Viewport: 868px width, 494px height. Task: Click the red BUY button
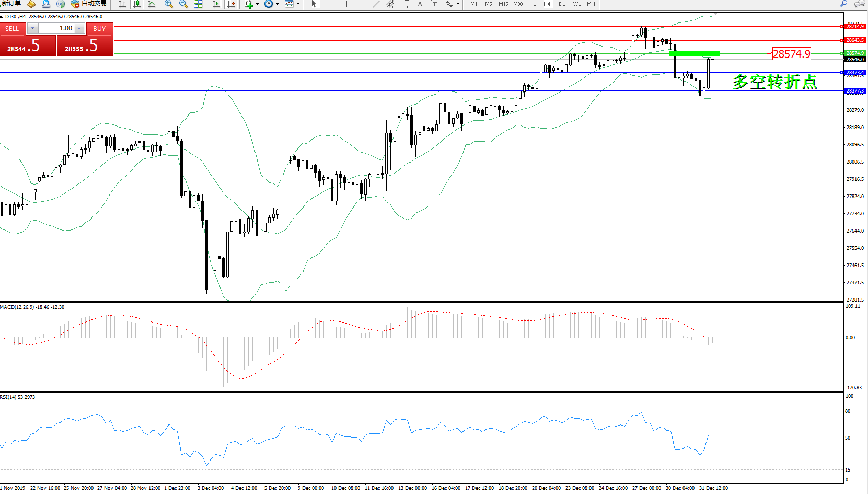coord(99,29)
